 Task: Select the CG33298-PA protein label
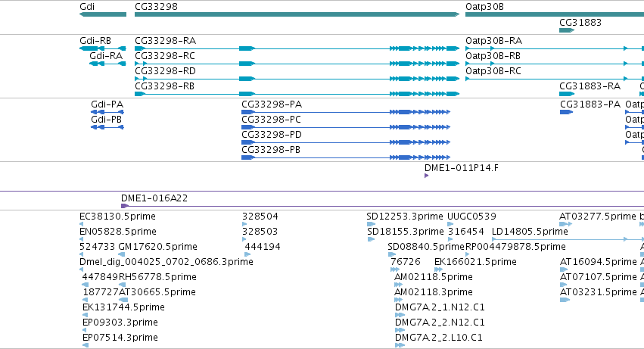pos(272,104)
